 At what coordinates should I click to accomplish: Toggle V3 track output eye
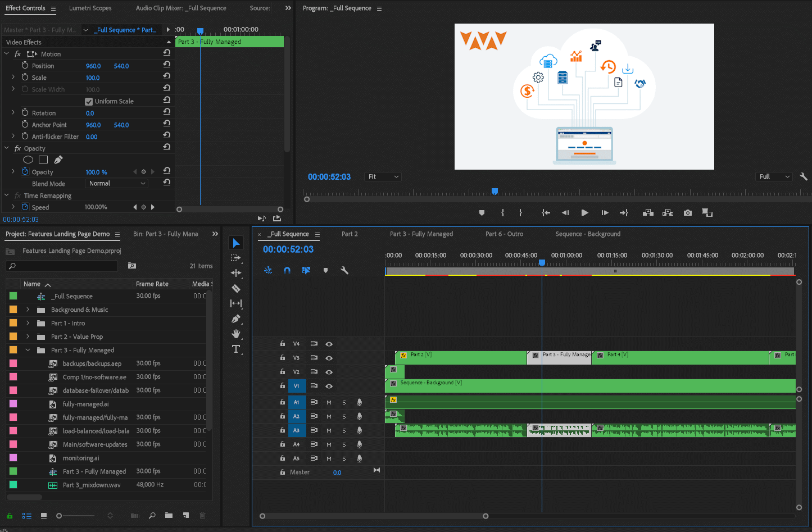(329, 358)
